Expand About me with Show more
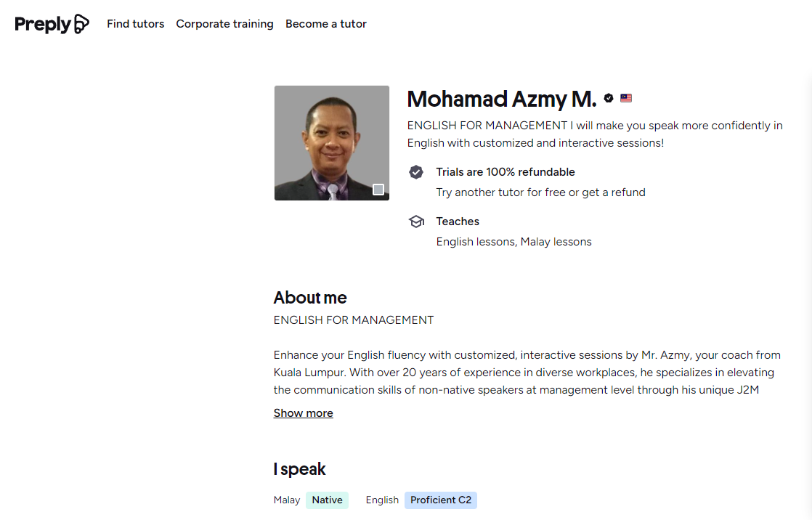The height and width of the screenshot is (520, 812). click(303, 413)
